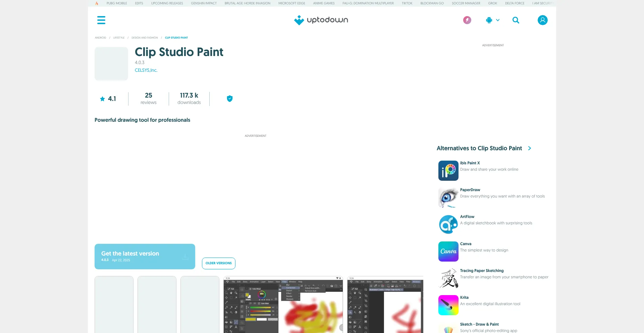This screenshot has width=644, height=333.
Task: Open the search magnifier icon
Action: (x=516, y=20)
